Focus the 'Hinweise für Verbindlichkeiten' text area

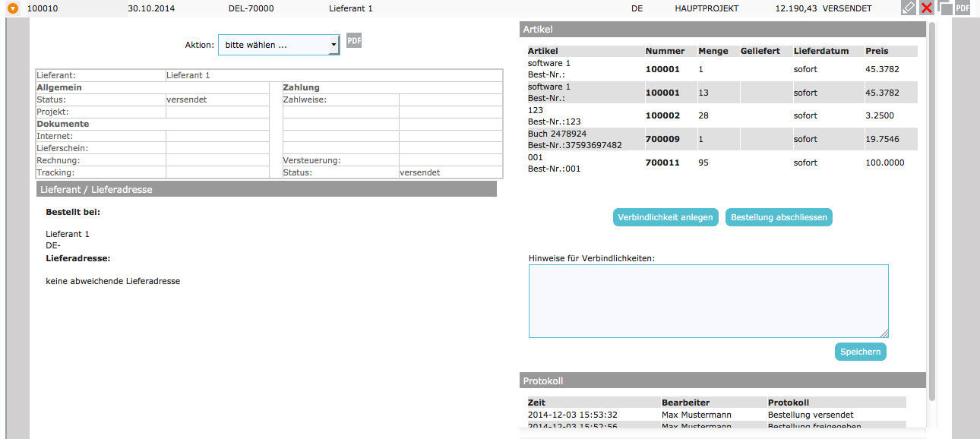[x=708, y=301]
